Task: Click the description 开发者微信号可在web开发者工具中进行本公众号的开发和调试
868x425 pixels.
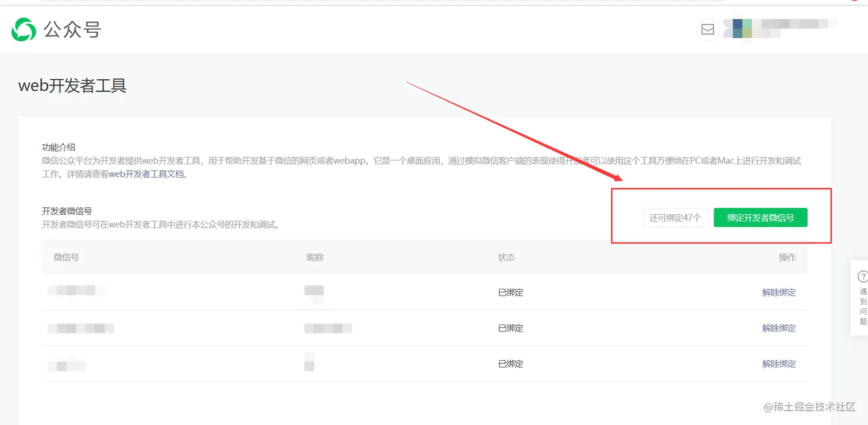Action: point(161,225)
